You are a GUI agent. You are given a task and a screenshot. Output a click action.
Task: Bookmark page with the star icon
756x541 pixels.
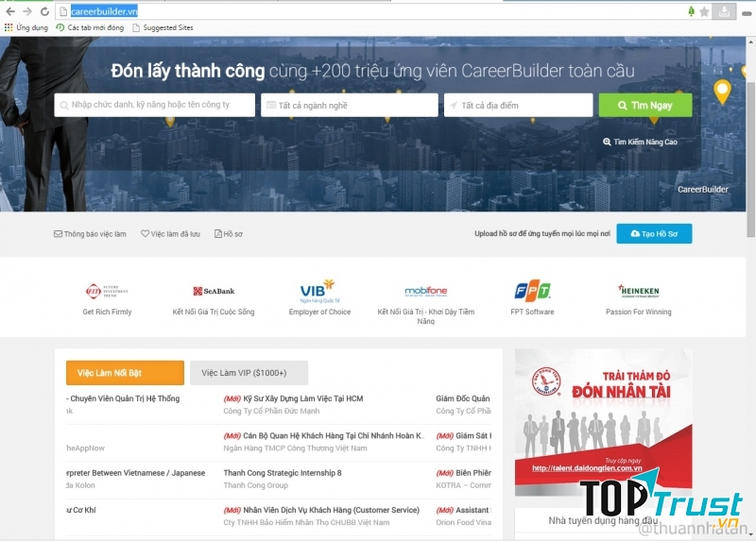(x=704, y=11)
